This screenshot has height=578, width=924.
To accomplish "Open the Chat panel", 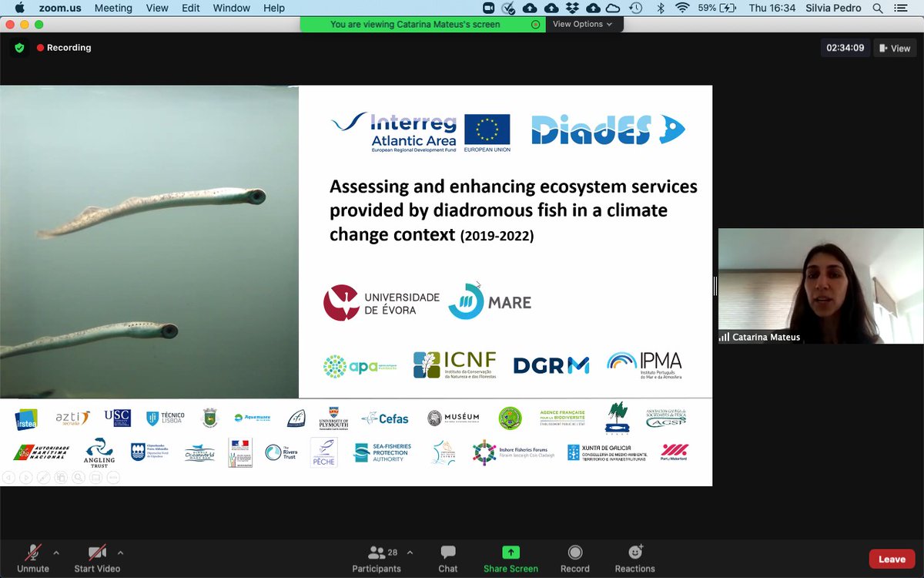I will (448, 558).
